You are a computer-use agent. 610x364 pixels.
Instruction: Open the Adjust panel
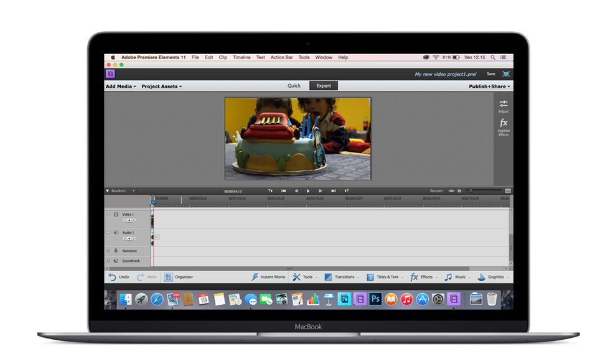[x=503, y=106]
